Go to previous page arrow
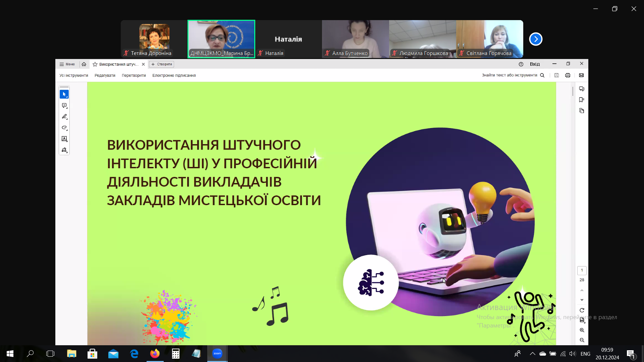644x362 pixels. (x=582, y=290)
